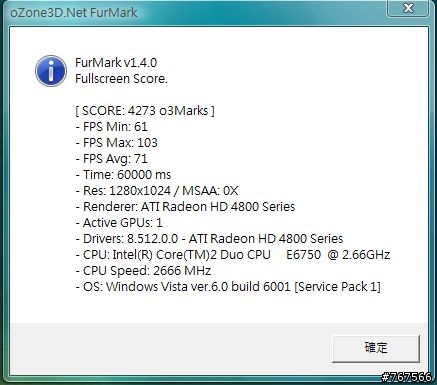Screen dimensions: 437x385
Task: Click the 'Renderer: ATI Radeon HD 4800 Series' line
Action: (x=185, y=207)
